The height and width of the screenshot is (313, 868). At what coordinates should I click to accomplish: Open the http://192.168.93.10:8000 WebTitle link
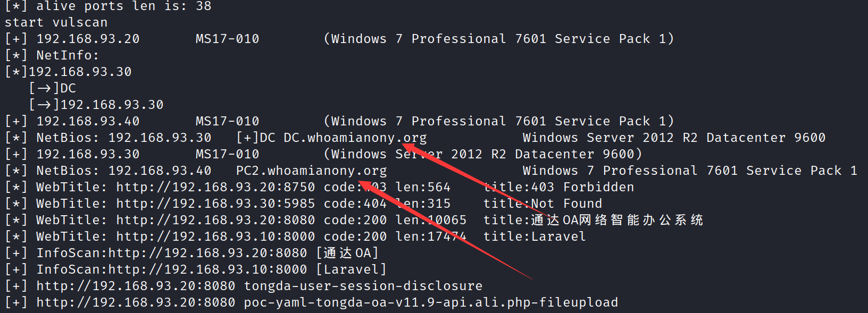(x=215, y=236)
